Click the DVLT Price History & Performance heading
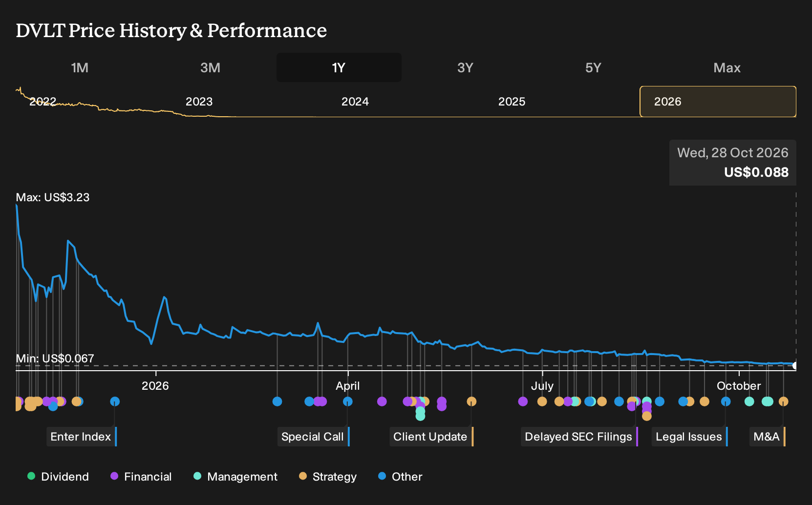 [171, 30]
